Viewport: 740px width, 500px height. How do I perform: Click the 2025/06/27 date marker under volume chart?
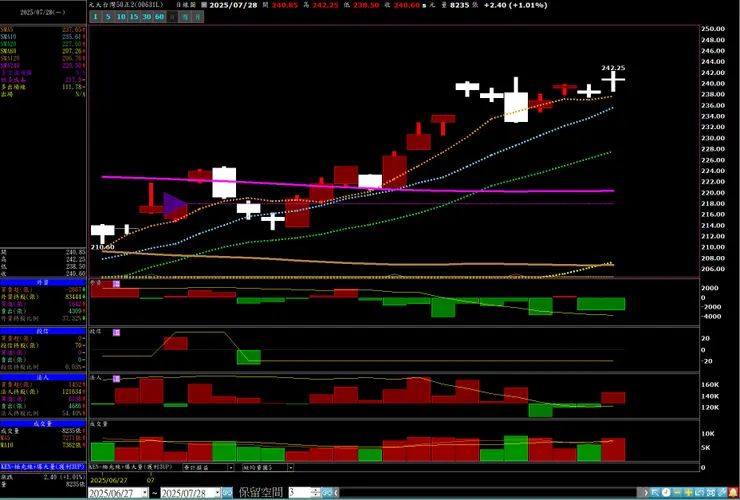(x=109, y=480)
